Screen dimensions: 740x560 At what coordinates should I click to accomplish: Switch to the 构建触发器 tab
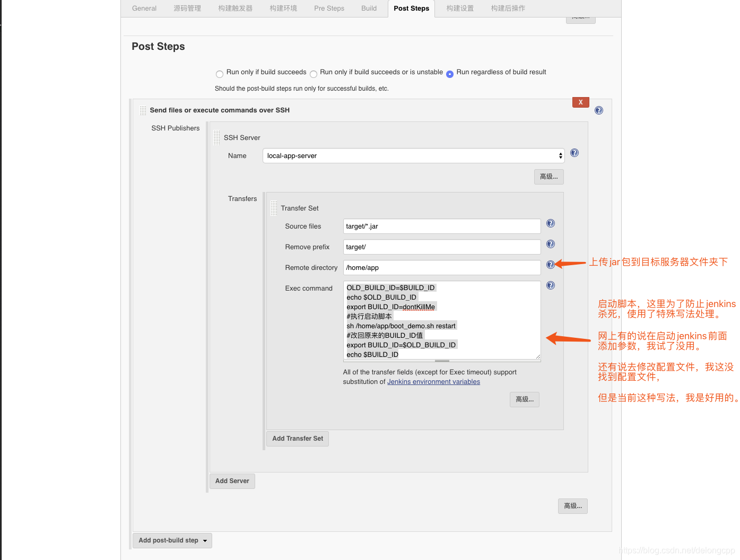pos(235,8)
